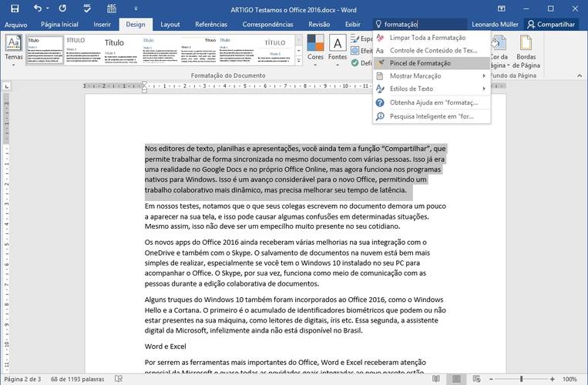Click the zoom in plus button
The width and height of the screenshot is (588, 385).
552,379
